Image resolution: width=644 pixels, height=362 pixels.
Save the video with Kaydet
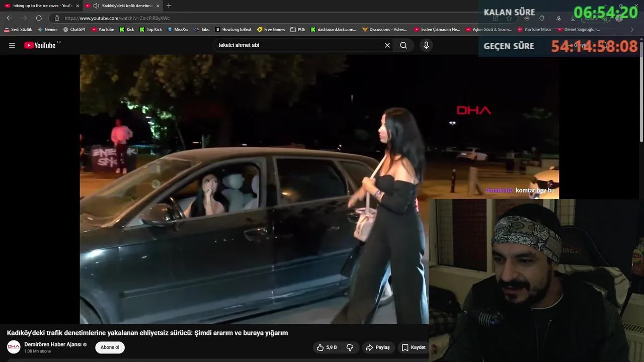pos(414,347)
